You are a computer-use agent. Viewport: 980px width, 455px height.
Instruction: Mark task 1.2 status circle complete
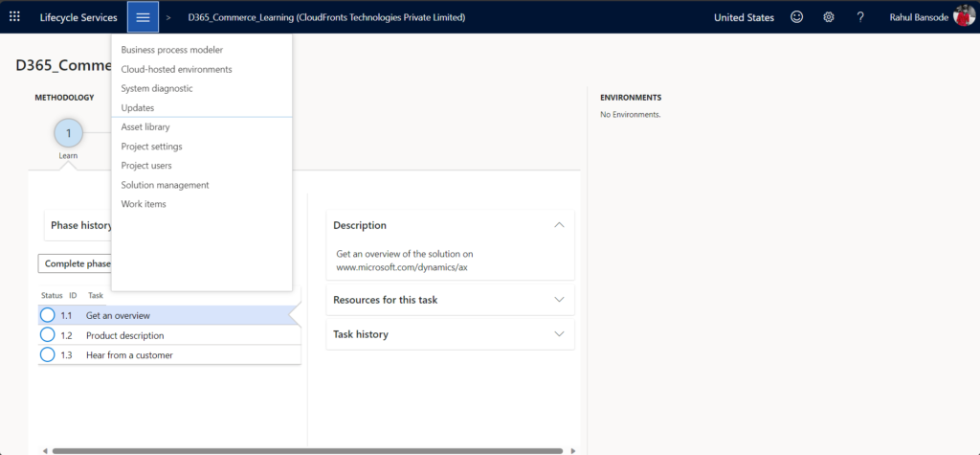[x=48, y=335]
